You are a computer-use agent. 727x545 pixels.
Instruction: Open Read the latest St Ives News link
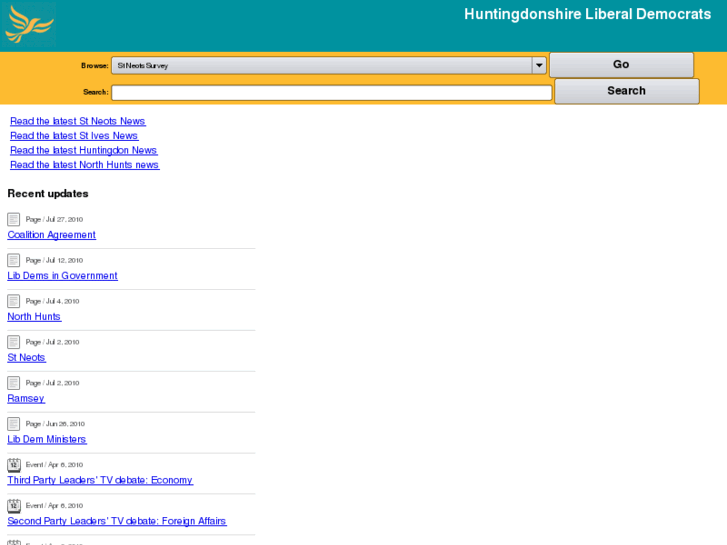pos(74,135)
